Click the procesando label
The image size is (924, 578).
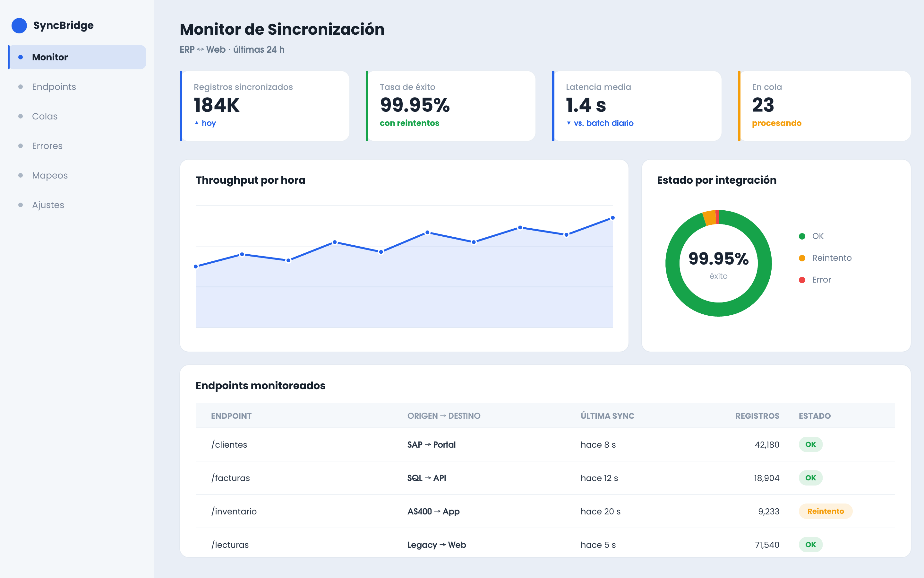pyautogui.click(x=777, y=123)
